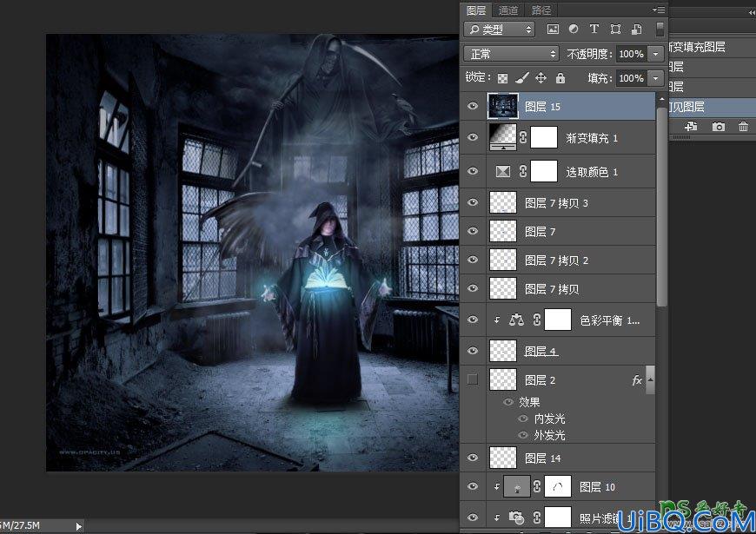Click the 照片滤镜 camera adjustment icon
Screen dimensions: 756x534
[516, 518]
